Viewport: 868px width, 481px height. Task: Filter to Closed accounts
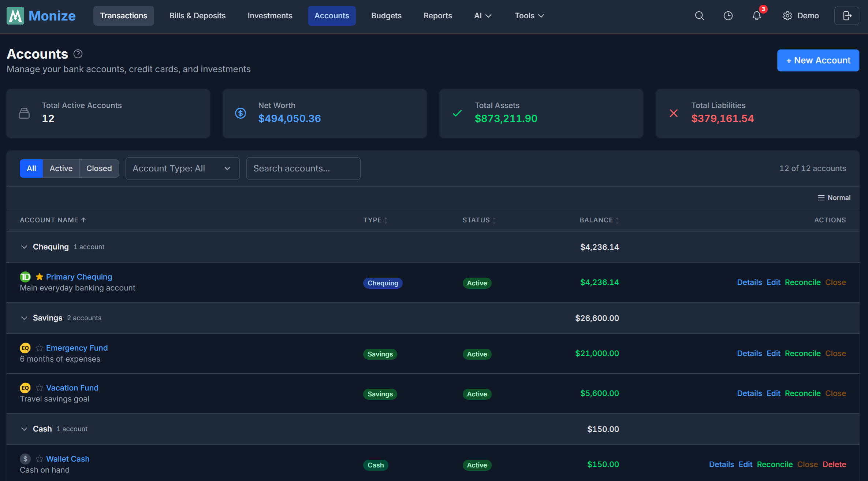99,169
